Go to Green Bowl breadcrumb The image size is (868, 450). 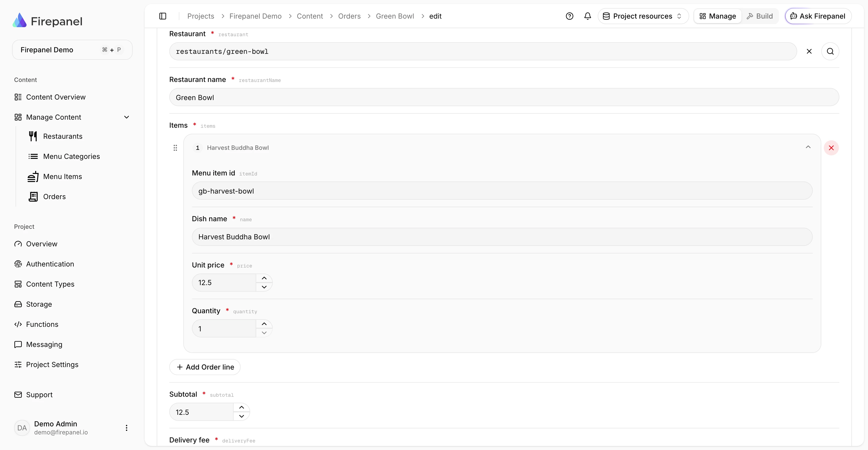(395, 16)
